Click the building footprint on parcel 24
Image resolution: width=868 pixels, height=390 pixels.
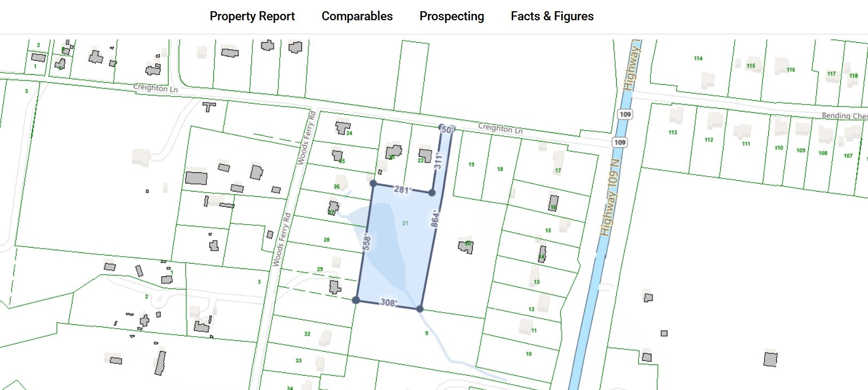pyautogui.click(x=343, y=128)
